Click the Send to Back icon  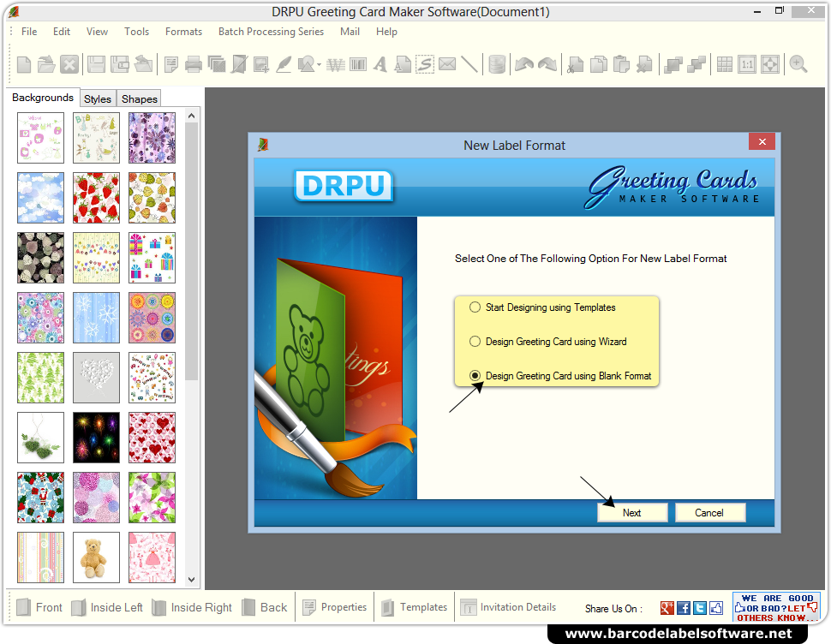click(x=696, y=64)
